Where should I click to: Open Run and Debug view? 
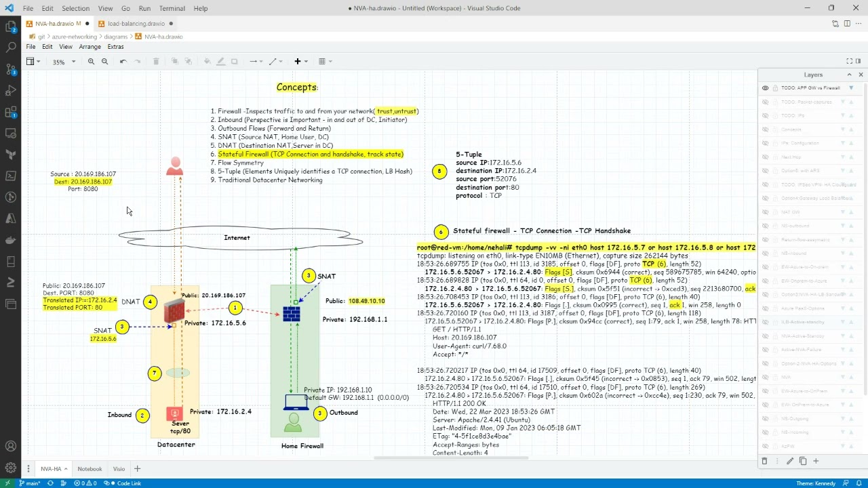click(x=11, y=90)
